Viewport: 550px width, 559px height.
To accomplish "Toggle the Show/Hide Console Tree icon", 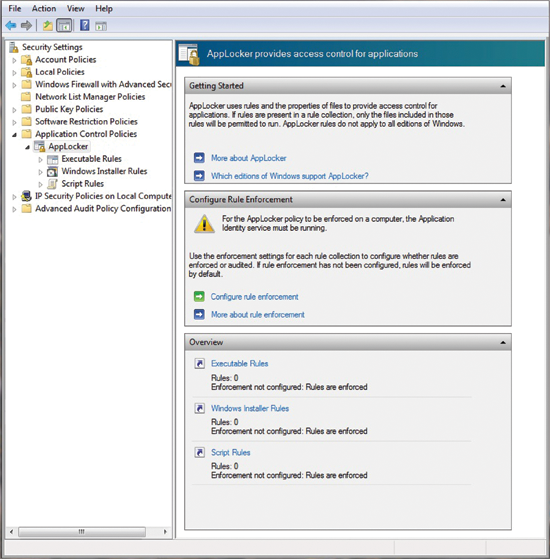I will 65,26.
